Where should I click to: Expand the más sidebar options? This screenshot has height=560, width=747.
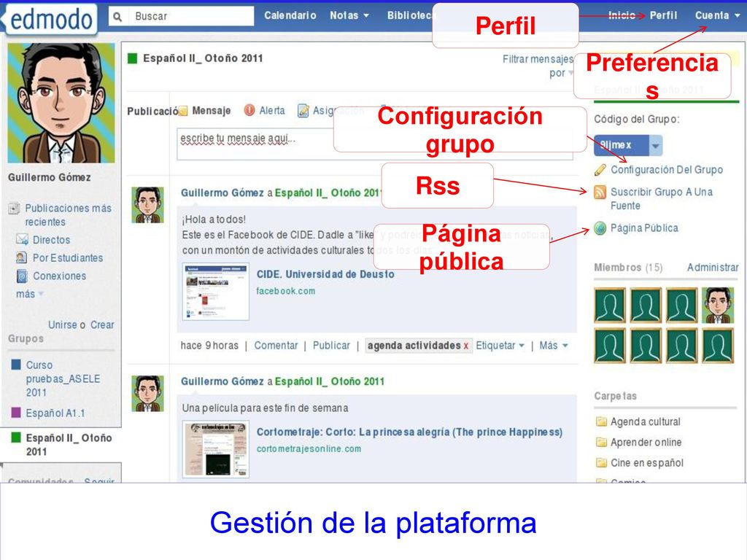pos(29,294)
